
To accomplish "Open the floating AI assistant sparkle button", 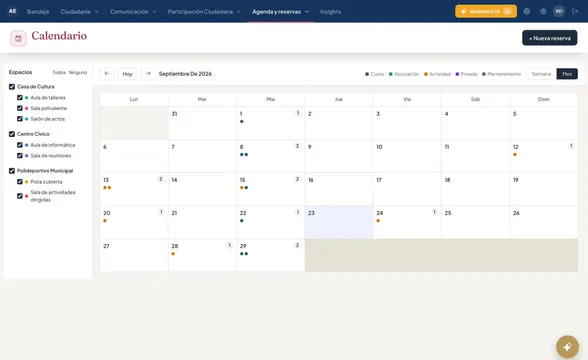I will (567, 347).
